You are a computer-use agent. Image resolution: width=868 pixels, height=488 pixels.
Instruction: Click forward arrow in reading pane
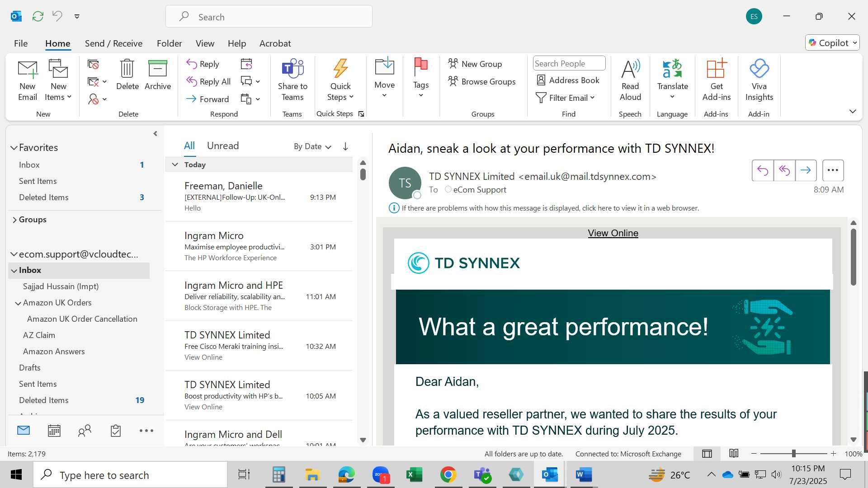[x=806, y=170]
